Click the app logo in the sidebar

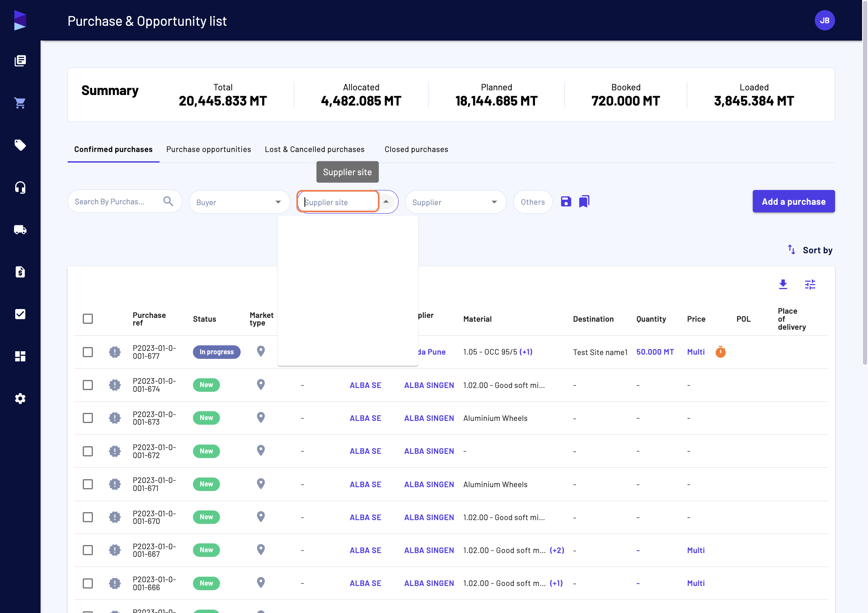click(20, 20)
